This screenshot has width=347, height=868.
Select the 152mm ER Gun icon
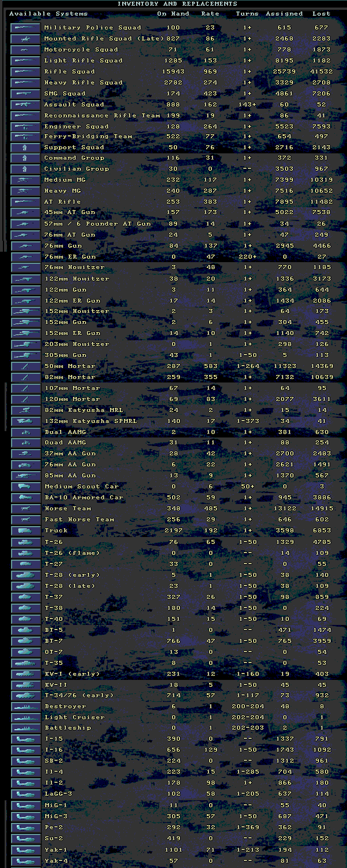[25, 333]
